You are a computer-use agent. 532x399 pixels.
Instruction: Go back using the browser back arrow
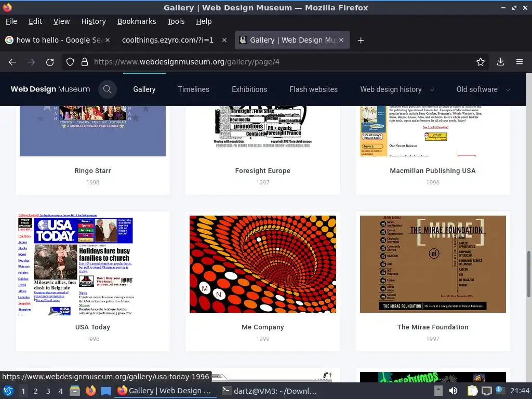pyautogui.click(x=12, y=62)
